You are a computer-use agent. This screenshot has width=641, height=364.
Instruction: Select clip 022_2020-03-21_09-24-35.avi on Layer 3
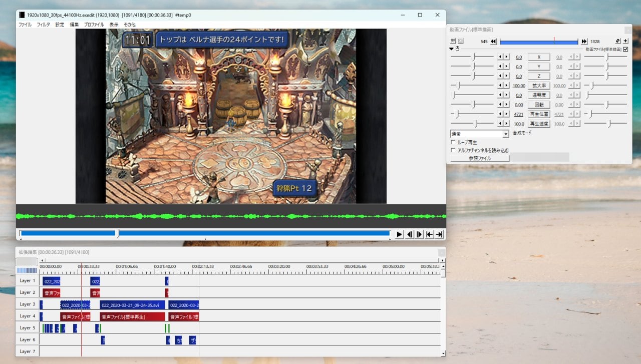click(132, 304)
